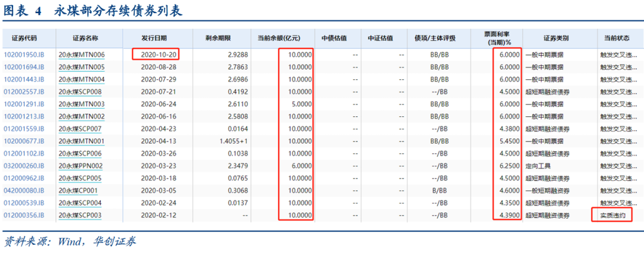Open bond code 102001291.IB link
The height and width of the screenshot is (258, 644).
24,104
